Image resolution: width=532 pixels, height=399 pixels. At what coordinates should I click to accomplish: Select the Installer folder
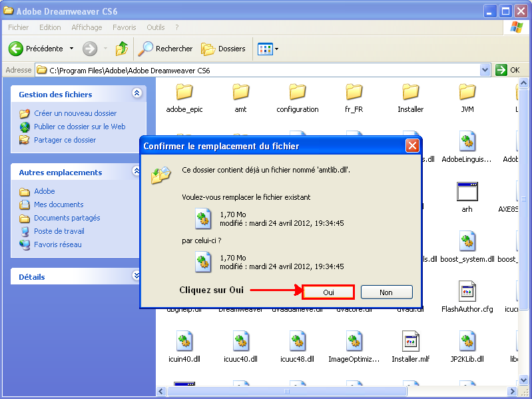[411, 98]
